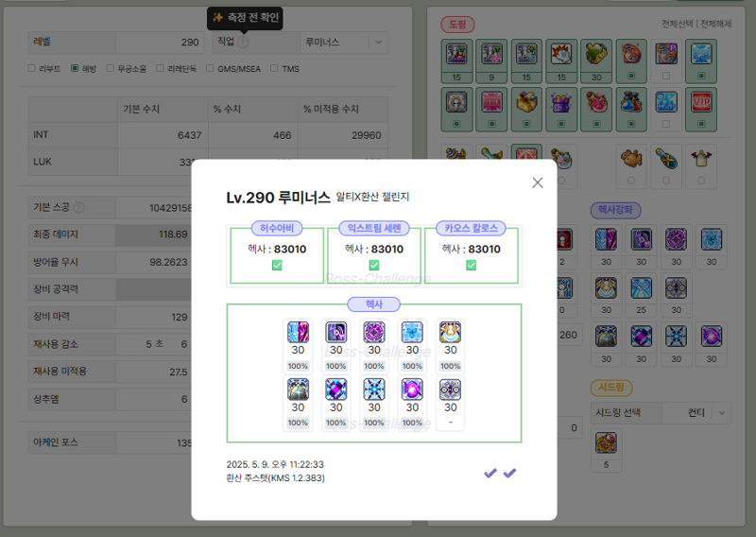Viewport: 756px width, 537px height.
Task: Click the 전체해제 link
Action: point(716,24)
